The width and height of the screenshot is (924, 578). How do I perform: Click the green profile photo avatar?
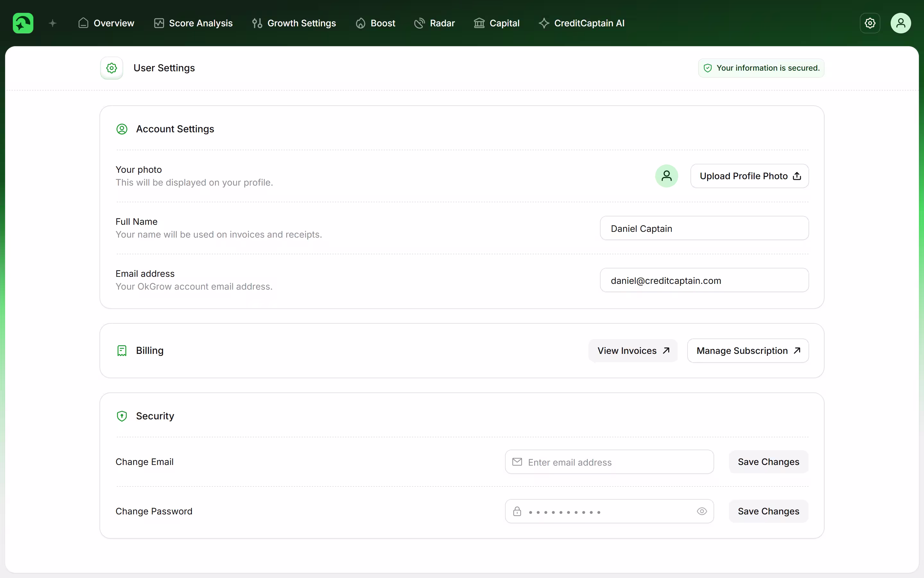pos(666,176)
